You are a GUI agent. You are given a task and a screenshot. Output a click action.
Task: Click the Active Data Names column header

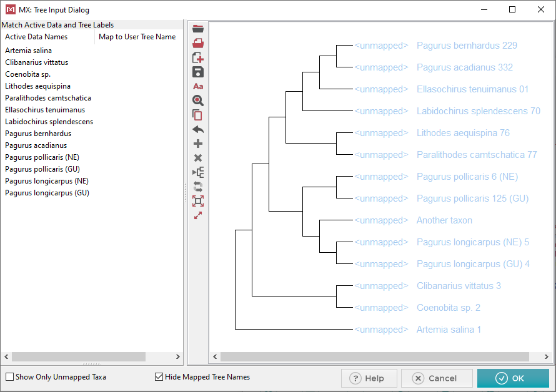click(x=36, y=37)
